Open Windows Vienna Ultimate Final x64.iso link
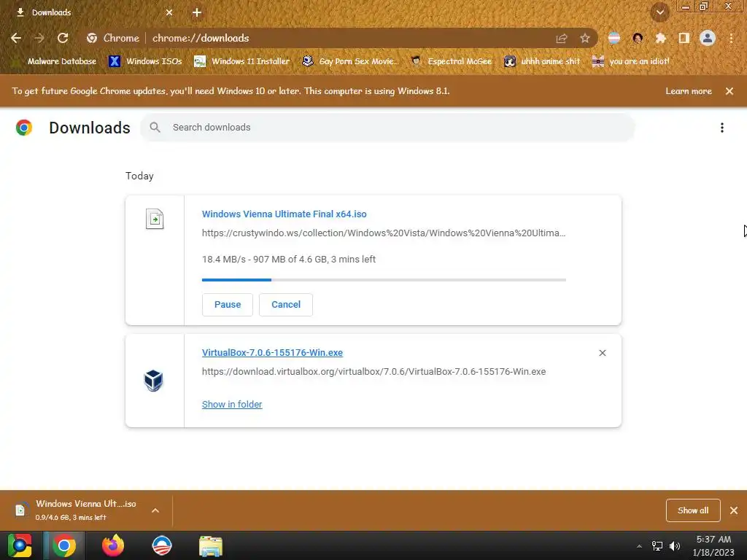 (284, 214)
